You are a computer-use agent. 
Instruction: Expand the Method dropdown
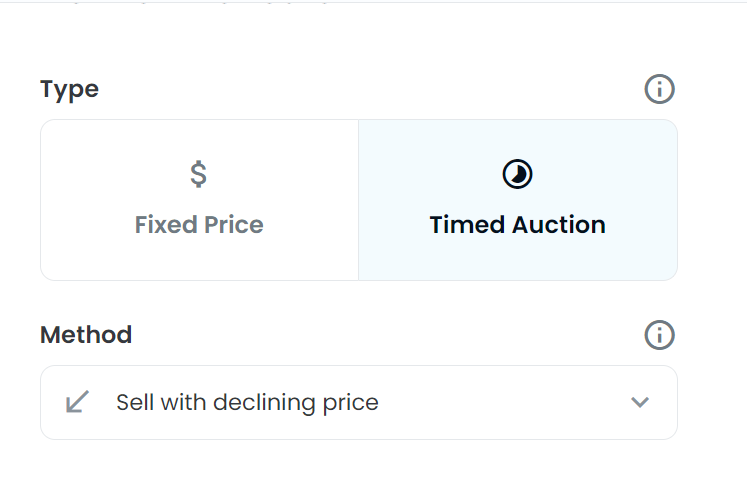coord(359,403)
